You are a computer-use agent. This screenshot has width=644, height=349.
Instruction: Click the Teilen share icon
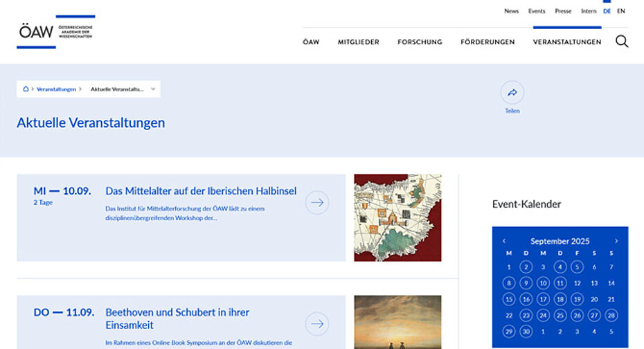512,92
